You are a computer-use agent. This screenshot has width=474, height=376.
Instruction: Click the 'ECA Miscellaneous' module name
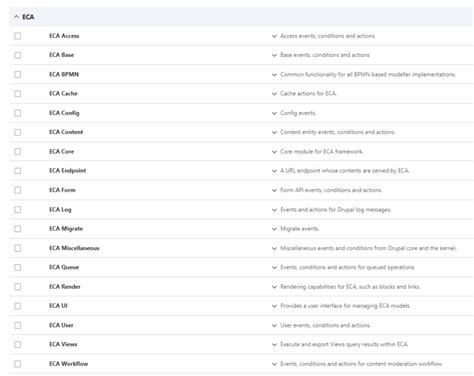tap(74, 248)
